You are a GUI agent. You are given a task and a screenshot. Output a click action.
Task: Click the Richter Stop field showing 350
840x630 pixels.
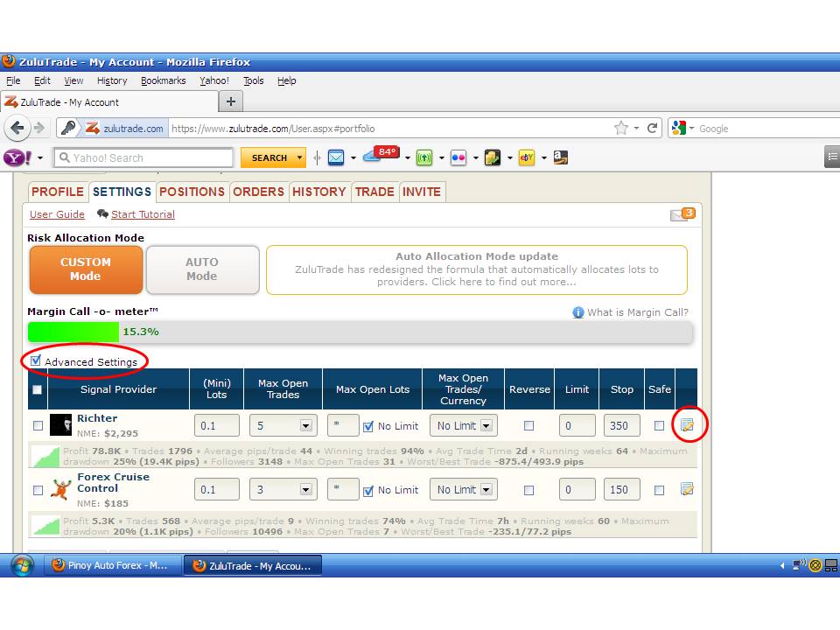click(621, 425)
